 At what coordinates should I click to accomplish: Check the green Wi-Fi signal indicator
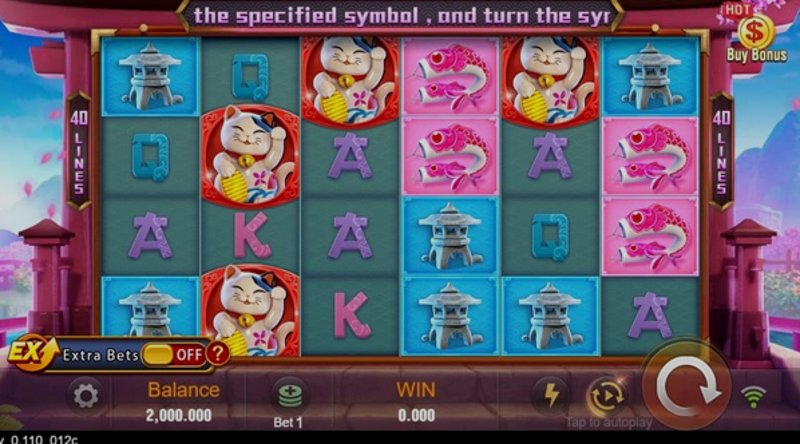(753, 397)
